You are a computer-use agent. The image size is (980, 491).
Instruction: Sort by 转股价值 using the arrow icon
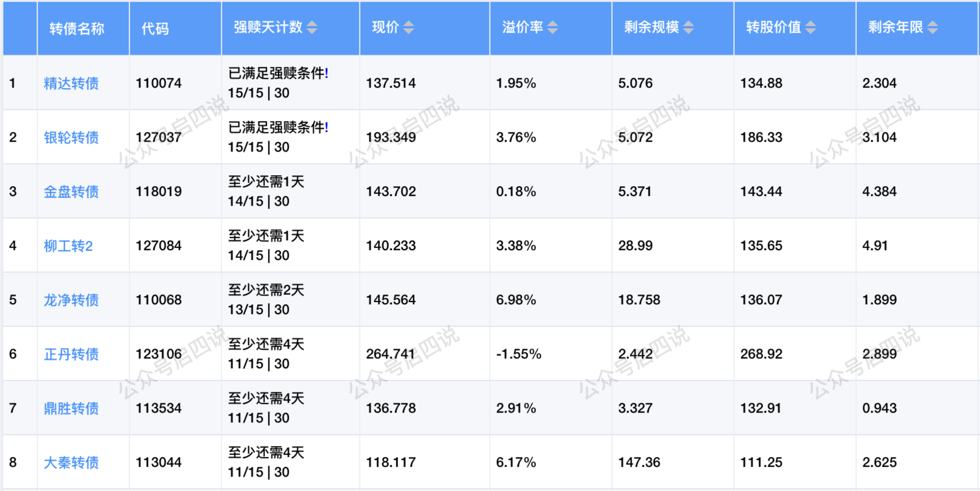(x=811, y=27)
